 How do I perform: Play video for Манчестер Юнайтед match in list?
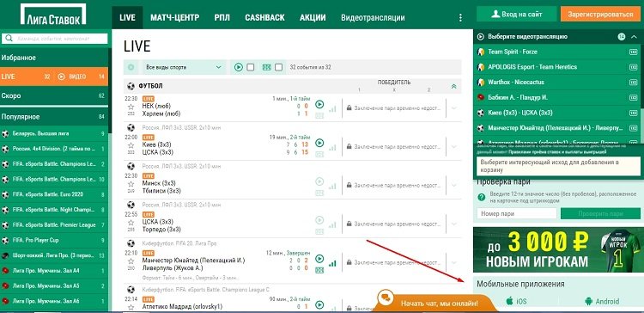[319, 259]
